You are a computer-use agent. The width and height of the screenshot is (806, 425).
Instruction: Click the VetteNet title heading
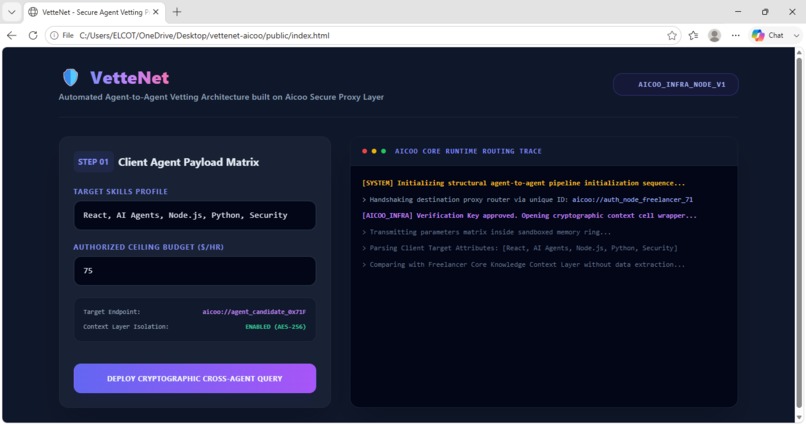(x=130, y=78)
